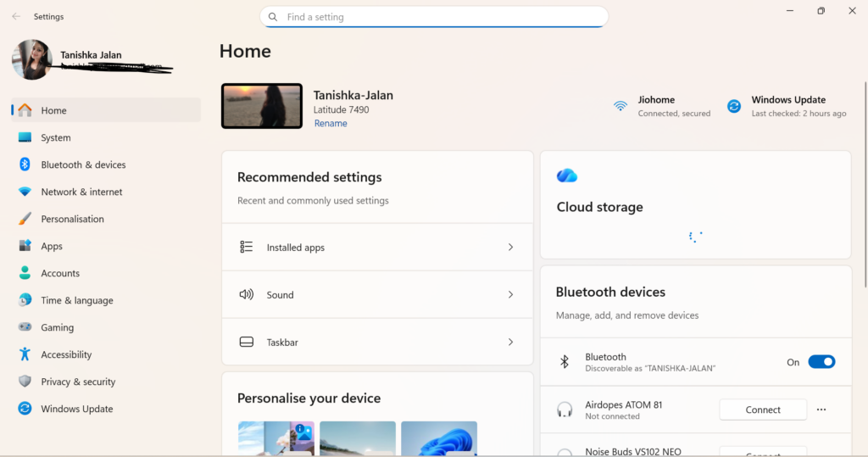Click the Taskbar row icon

pos(247,342)
